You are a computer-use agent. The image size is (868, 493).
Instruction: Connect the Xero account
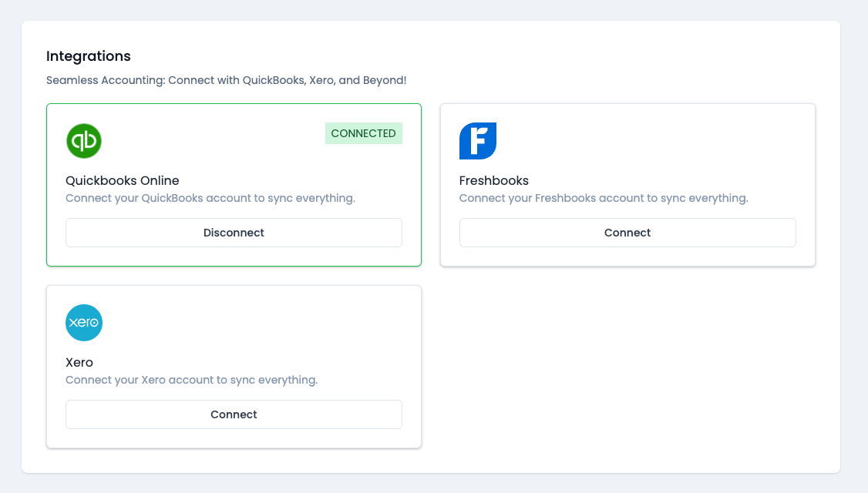pos(234,414)
